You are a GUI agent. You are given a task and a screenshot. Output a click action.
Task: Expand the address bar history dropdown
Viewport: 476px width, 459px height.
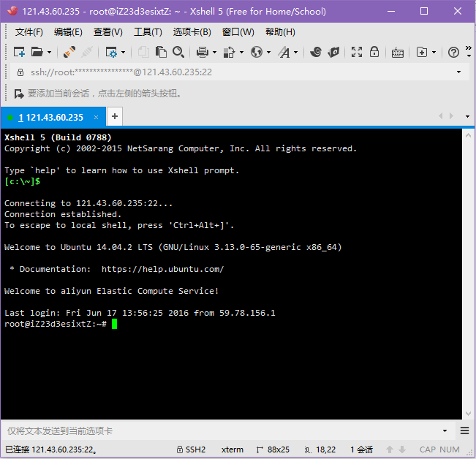(x=458, y=72)
